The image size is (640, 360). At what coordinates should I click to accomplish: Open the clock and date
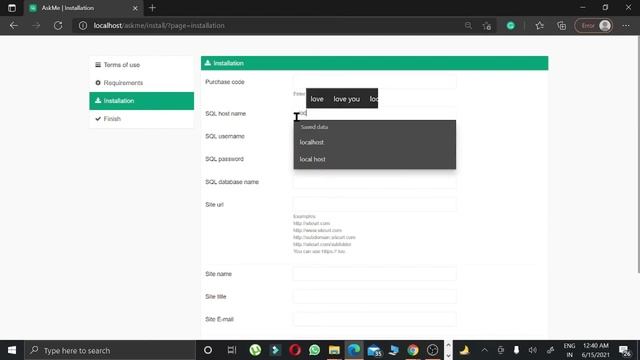(596, 350)
